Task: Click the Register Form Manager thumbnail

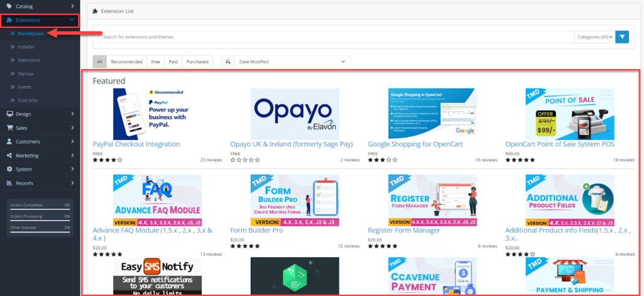Action: tap(433, 200)
